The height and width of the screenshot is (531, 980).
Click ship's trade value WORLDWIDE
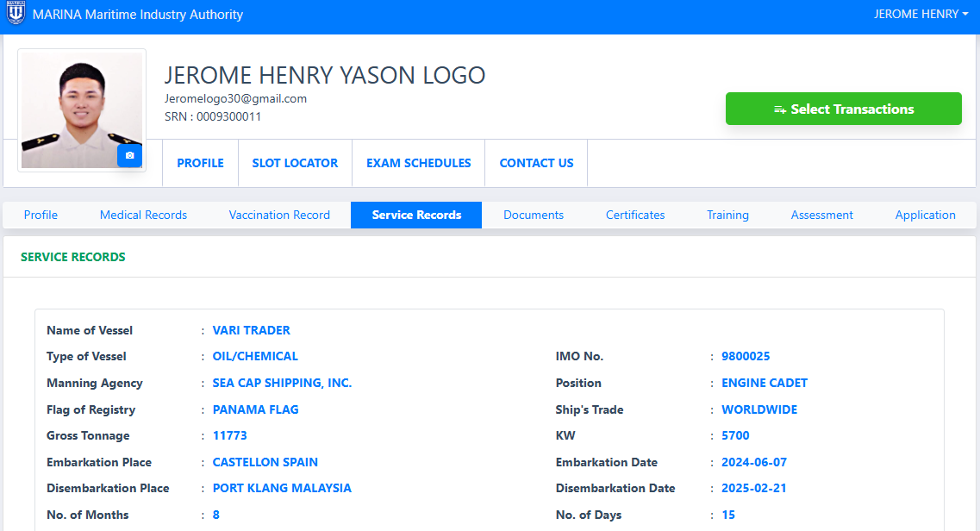759,409
